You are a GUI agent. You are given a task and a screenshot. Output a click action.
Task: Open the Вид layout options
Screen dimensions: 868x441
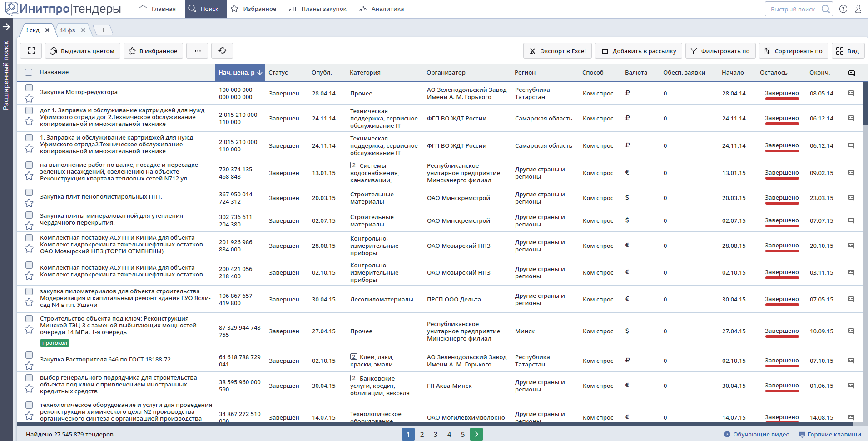point(848,51)
